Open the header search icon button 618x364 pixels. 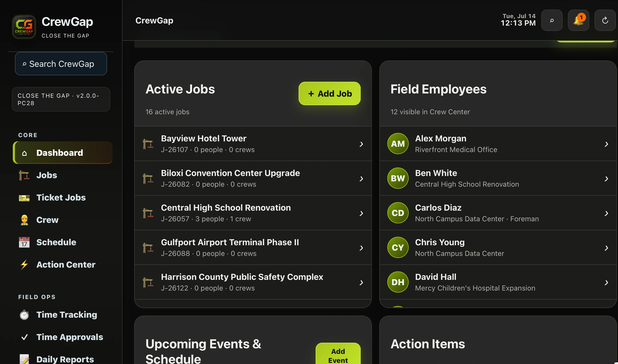[x=552, y=21]
